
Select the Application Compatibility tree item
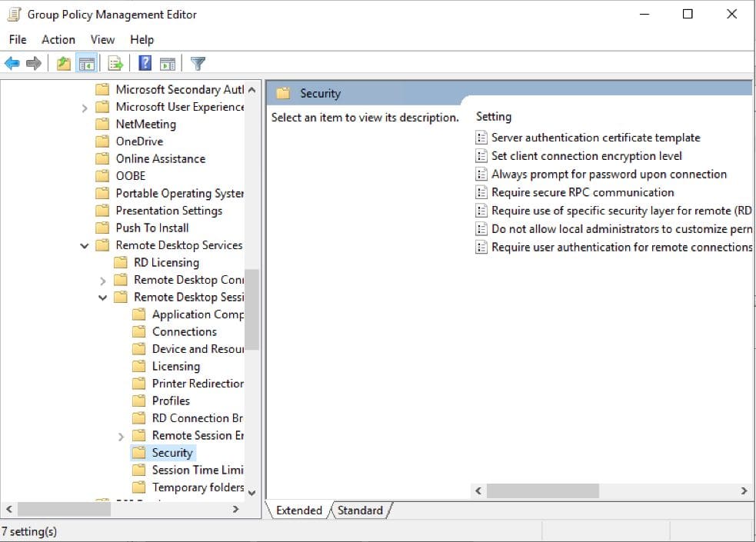click(198, 314)
